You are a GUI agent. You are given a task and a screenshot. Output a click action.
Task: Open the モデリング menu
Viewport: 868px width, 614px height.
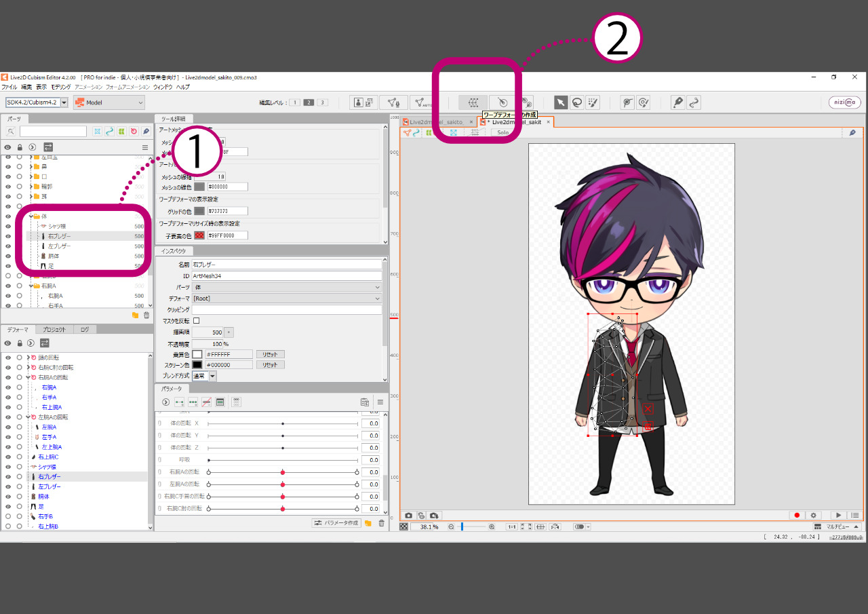coord(61,87)
